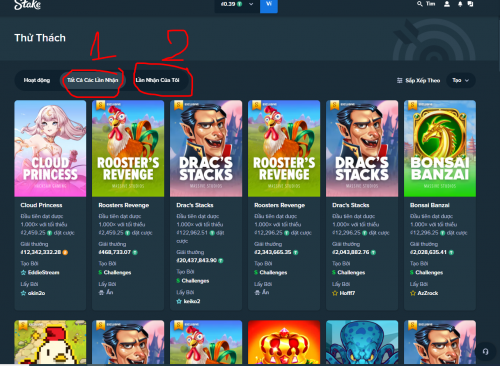Open the blue wallet button
Viewport: 500px width, 366px height.
(269, 5)
